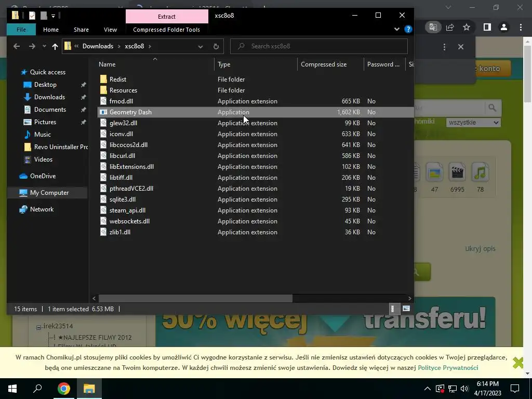Open Explorer help question mark
The width and height of the screenshot is (532, 399).
pos(408,29)
